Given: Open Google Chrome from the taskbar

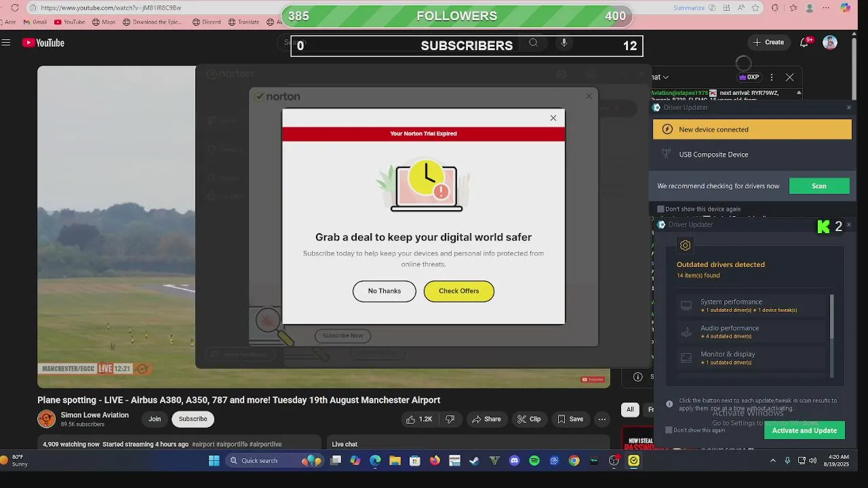Looking at the screenshot, I should pyautogui.click(x=574, y=461).
